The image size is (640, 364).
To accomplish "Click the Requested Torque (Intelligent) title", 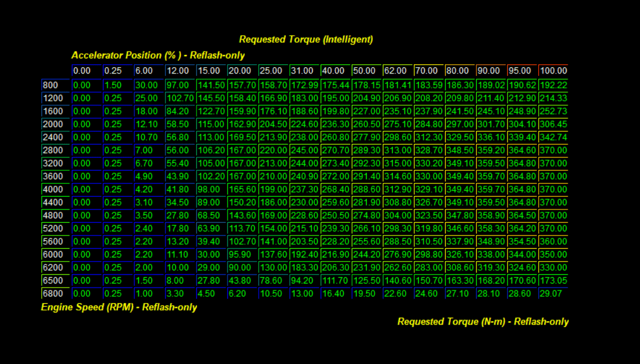I will (306, 39).
